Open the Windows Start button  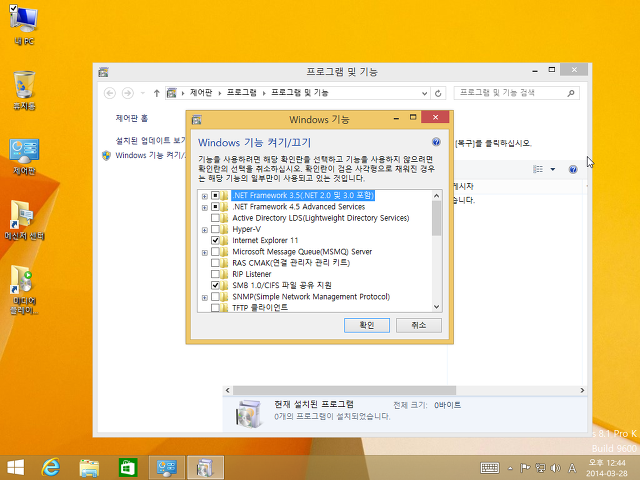click(x=16, y=467)
